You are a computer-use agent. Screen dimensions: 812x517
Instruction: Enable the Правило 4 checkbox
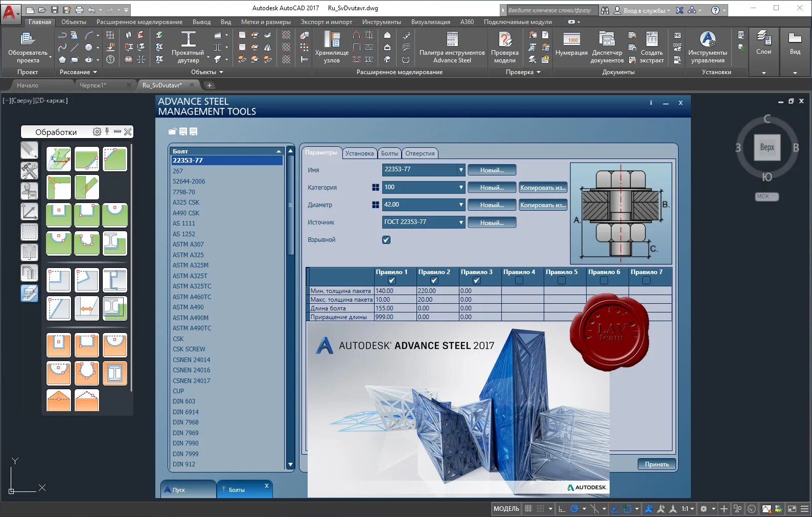tap(519, 280)
